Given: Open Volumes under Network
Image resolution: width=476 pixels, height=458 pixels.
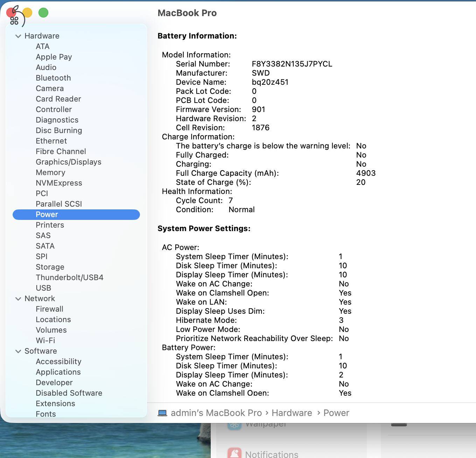Looking at the screenshot, I should (x=51, y=330).
